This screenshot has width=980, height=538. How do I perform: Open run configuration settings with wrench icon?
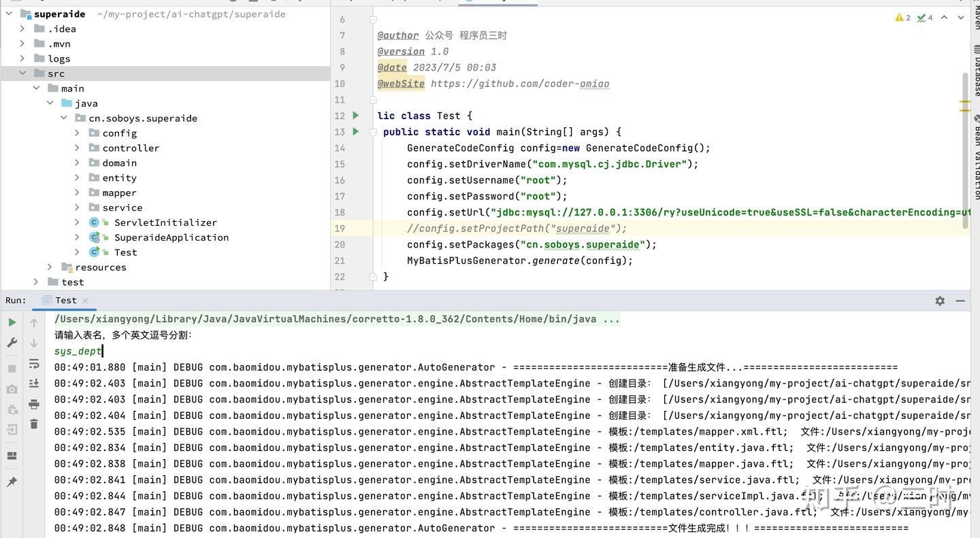tap(12, 341)
